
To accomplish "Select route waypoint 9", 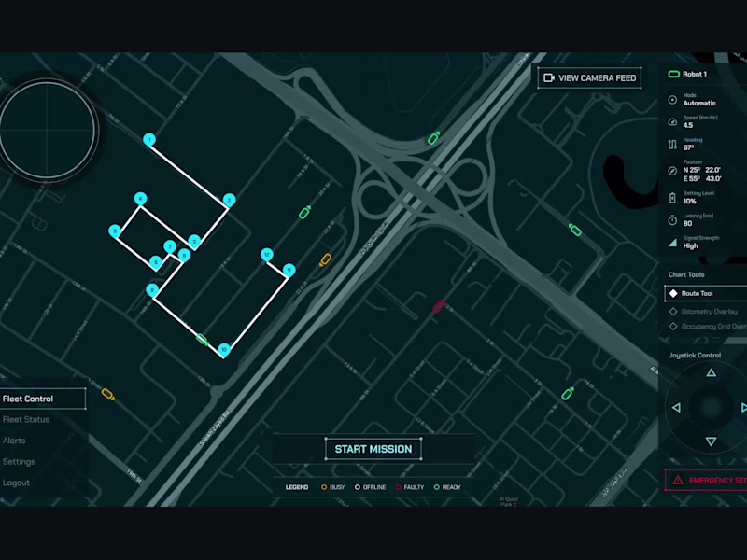I will point(152,289).
